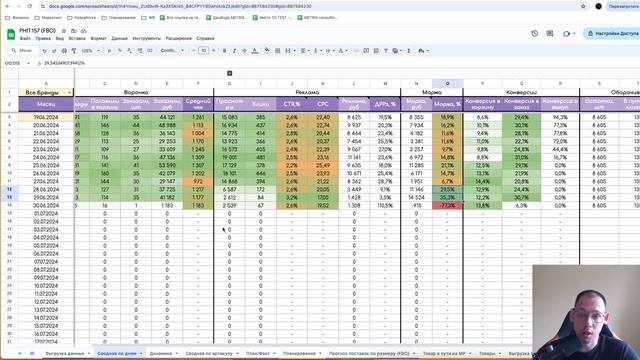Viewport: 640px width, 360px height.
Task: Open version history clock icon
Action: click(534, 33)
